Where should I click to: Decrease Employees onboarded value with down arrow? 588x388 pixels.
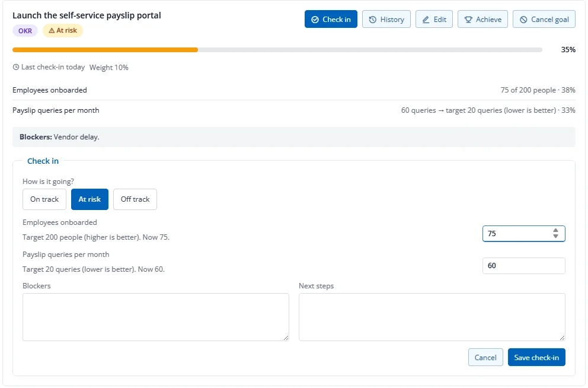[x=556, y=236]
